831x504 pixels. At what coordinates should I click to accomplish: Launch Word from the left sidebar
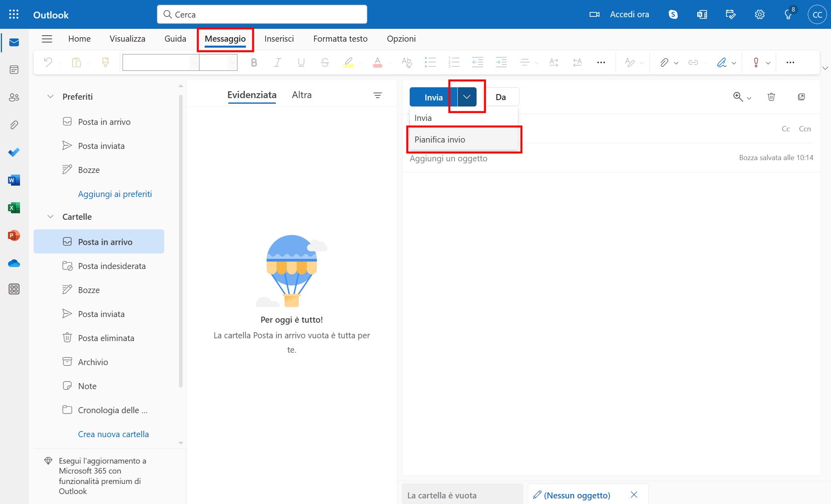[x=14, y=180]
